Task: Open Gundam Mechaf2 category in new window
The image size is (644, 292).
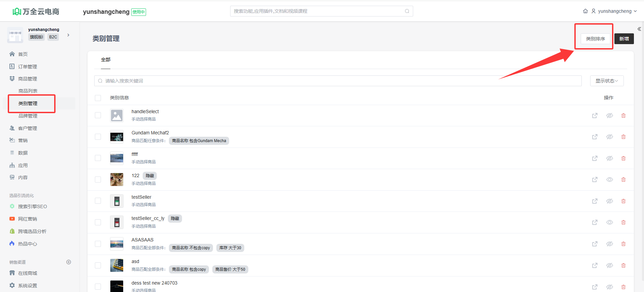Action: coord(595,137)
